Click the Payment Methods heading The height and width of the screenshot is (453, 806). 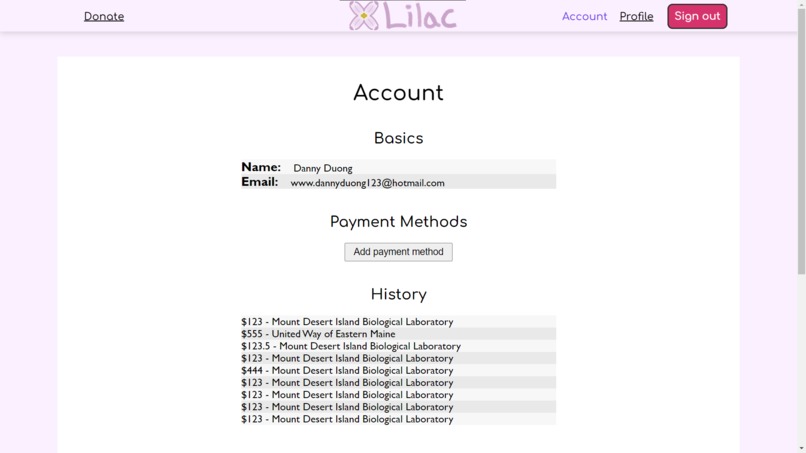coord(398,222)
